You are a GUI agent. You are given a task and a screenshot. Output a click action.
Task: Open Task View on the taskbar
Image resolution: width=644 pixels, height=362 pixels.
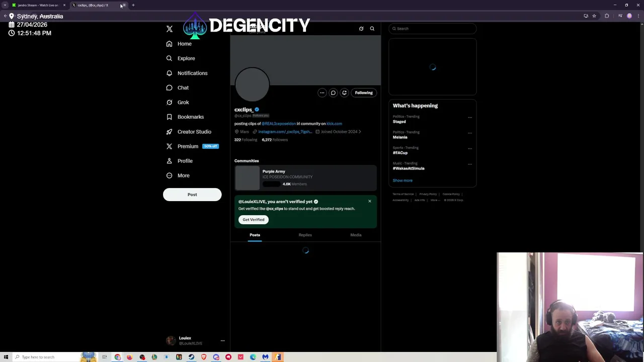click(105, 357)
